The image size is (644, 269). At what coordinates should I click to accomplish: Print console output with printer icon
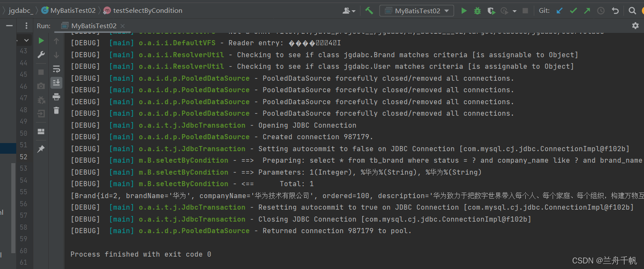[56, 97]
